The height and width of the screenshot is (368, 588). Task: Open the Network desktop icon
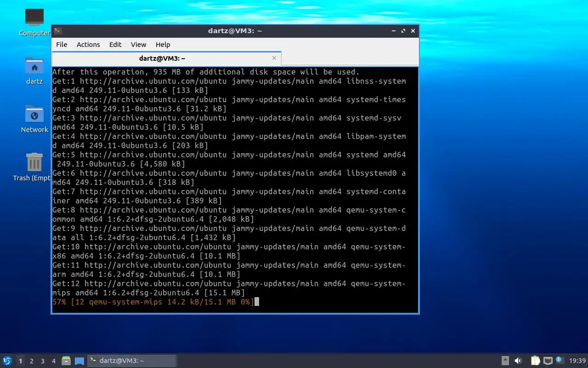[x=34, y=114]
